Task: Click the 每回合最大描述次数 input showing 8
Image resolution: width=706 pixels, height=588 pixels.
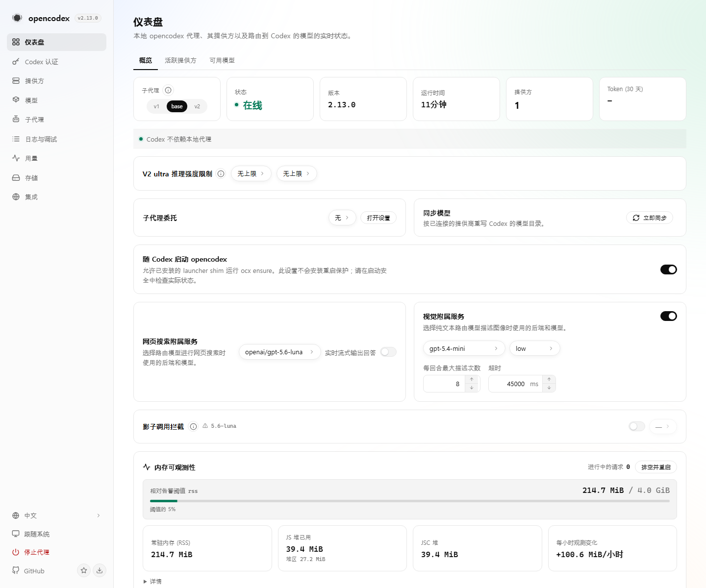Action: (444, 384)
